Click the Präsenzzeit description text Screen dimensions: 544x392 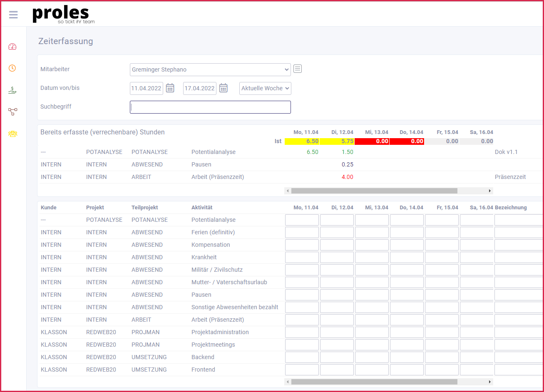pos(510,177)
